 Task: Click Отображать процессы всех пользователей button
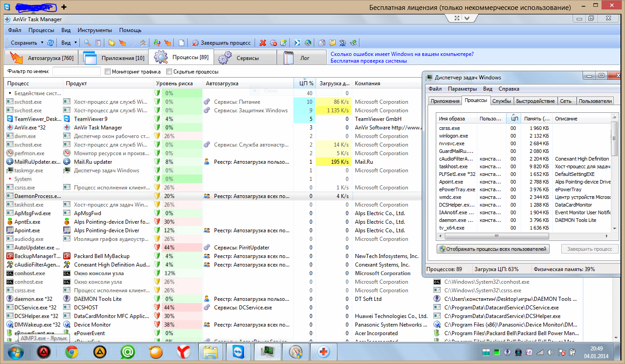coord(493,249)
